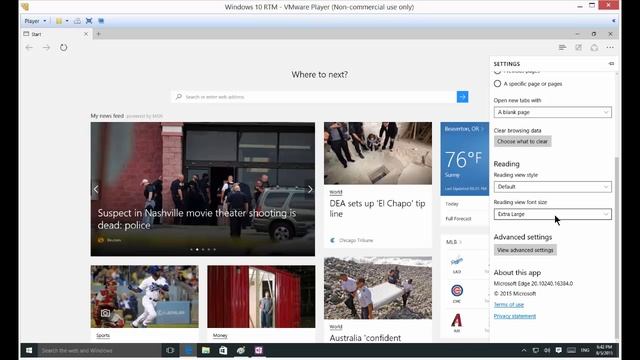Pin the Settings pane with pin icon
The height and width of the screenshot is (360, 640).
tap(611, 64)
